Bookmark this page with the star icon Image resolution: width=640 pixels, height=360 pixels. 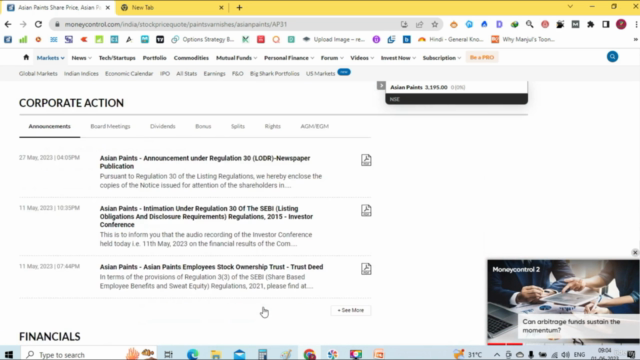[435, 24]
